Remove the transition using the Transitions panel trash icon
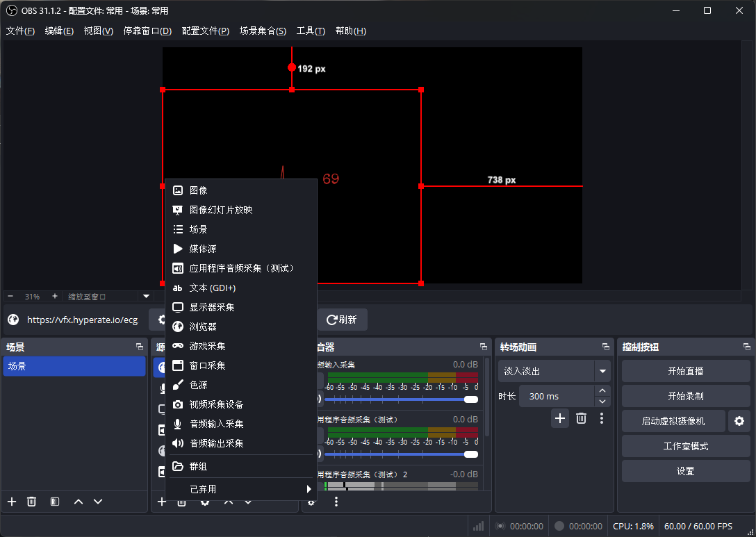 point(582,418)
